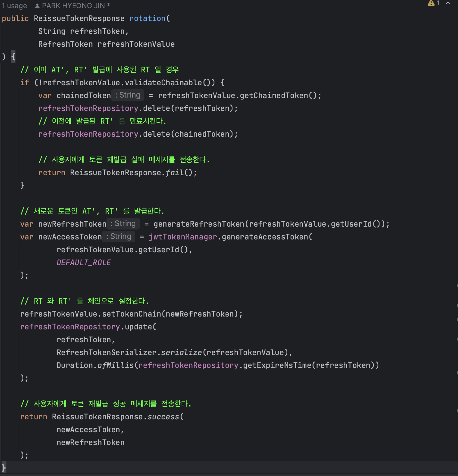The width and height of the screenshot is (458, 476).
Task: Click validateChainable() call in if statement
Action: 170,83
